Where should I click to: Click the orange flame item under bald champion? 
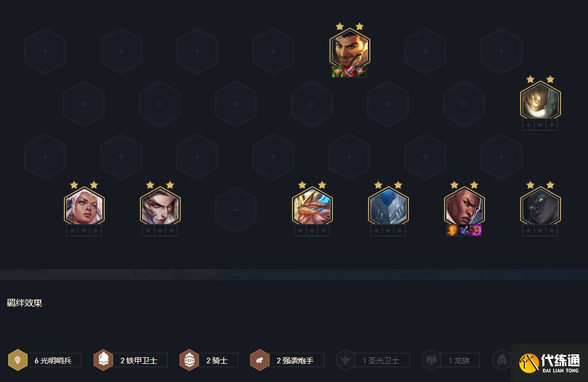pyautogui.click(x=452, y=230)
